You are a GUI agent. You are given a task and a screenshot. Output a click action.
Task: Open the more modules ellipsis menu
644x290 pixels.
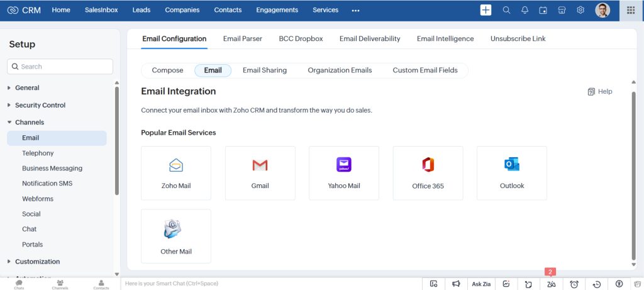(x=356, y=10)
